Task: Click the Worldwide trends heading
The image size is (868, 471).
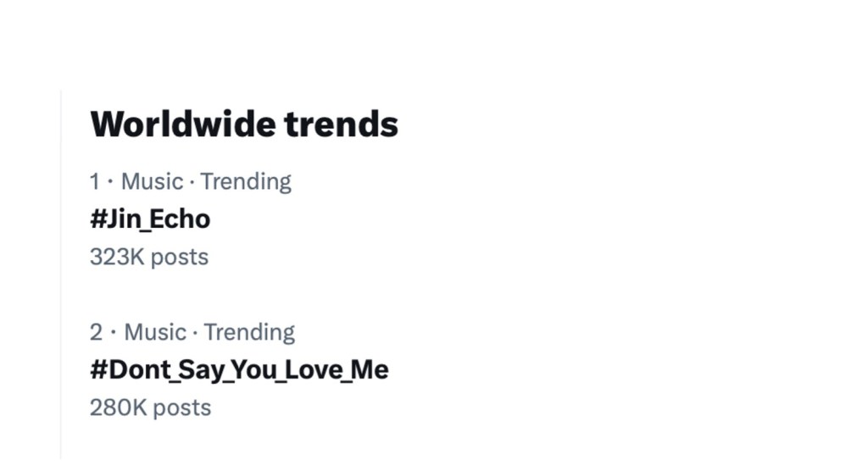Action: coord(244,124)
